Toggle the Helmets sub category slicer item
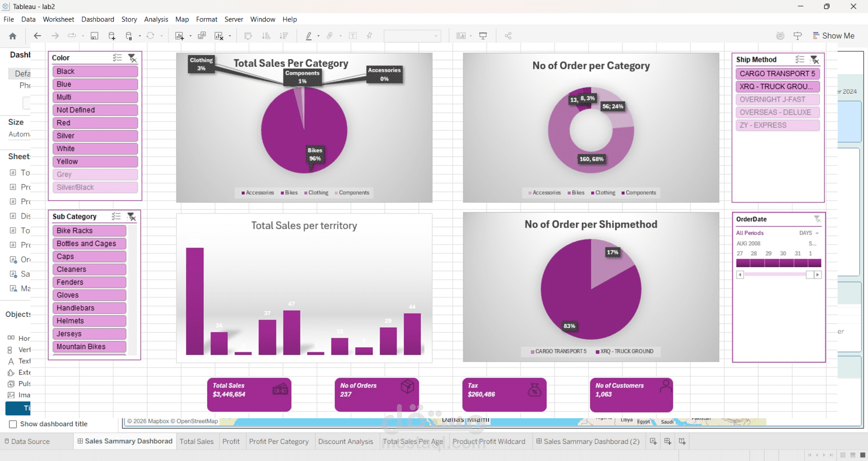868x461 pixels. coord(89,321)
